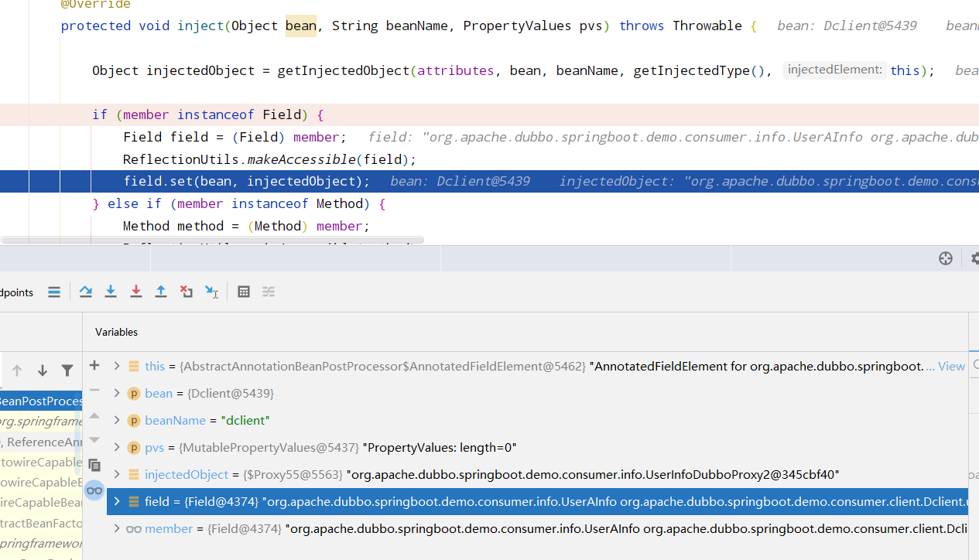The height and width of the screenshot is (560, 979).
Task: Expand the 'member' watch node
Action: (117, 528)
